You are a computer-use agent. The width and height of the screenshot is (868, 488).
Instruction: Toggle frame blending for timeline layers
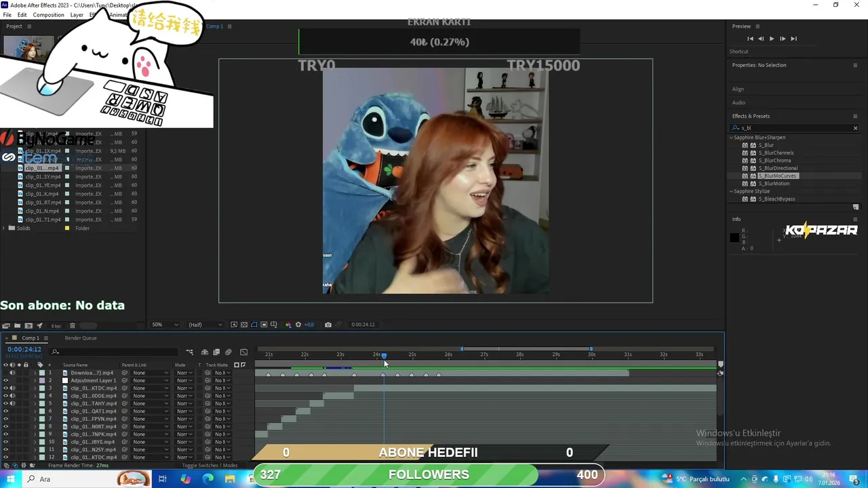coord(216,352)
